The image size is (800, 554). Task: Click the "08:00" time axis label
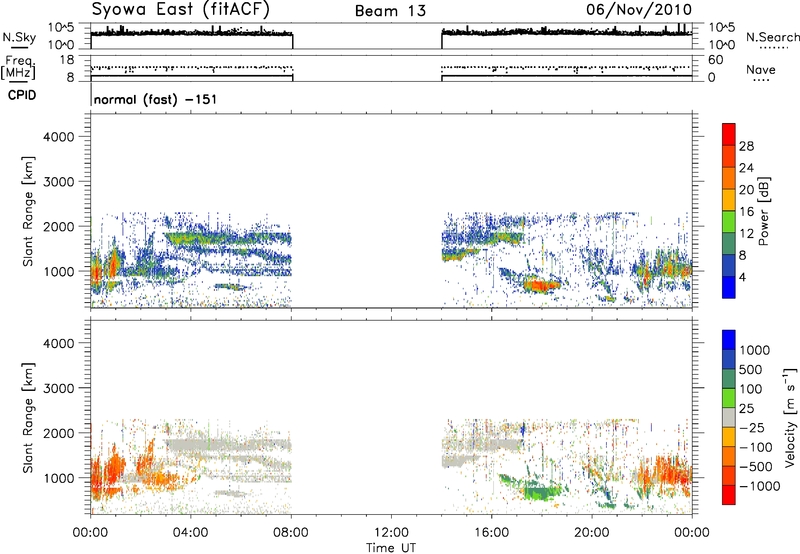point(291,533)
